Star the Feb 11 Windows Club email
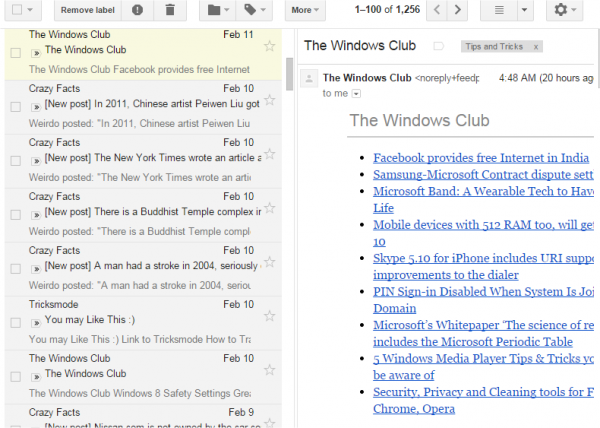Viewport: 600px width, 428px height. [269, 46]
